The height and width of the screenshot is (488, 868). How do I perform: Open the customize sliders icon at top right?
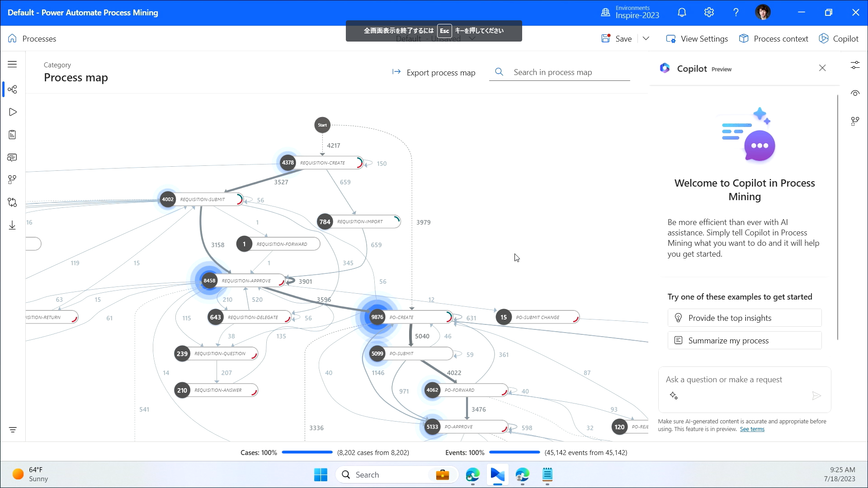pos(855,66)
